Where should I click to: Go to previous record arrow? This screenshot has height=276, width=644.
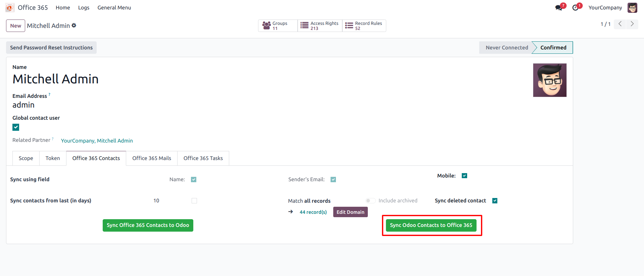click(x=620, y=24)
